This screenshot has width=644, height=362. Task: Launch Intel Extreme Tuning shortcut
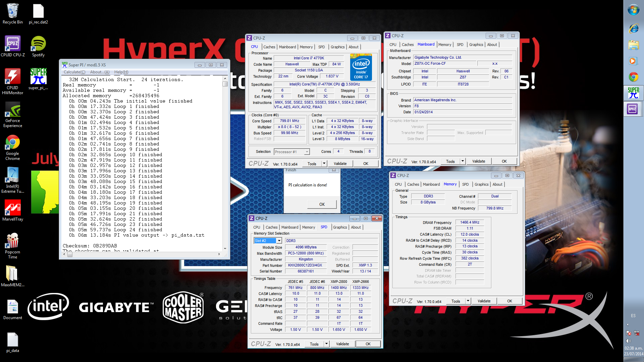tap(12, 180)
